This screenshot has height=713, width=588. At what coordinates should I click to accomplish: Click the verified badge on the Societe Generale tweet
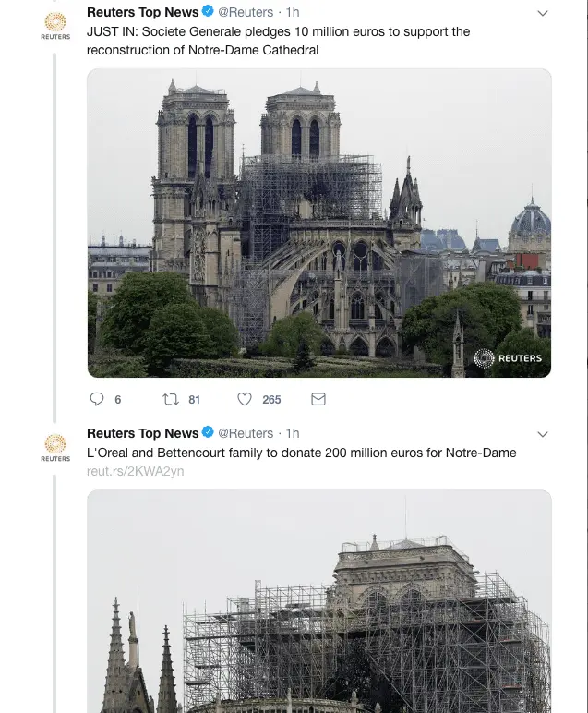coord(209,12)
